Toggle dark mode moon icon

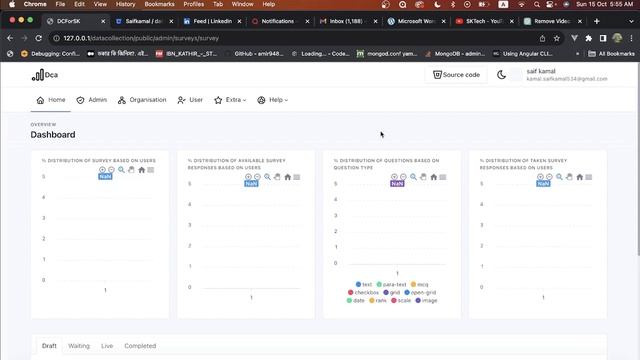coord(501,75)
